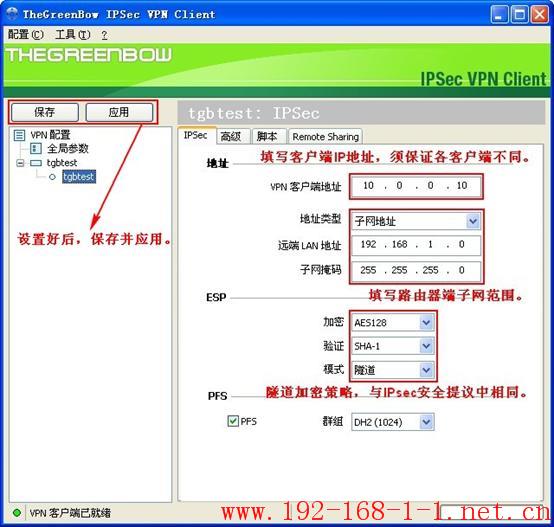Click the VPN 客户端地址 input field

[416, 186]
